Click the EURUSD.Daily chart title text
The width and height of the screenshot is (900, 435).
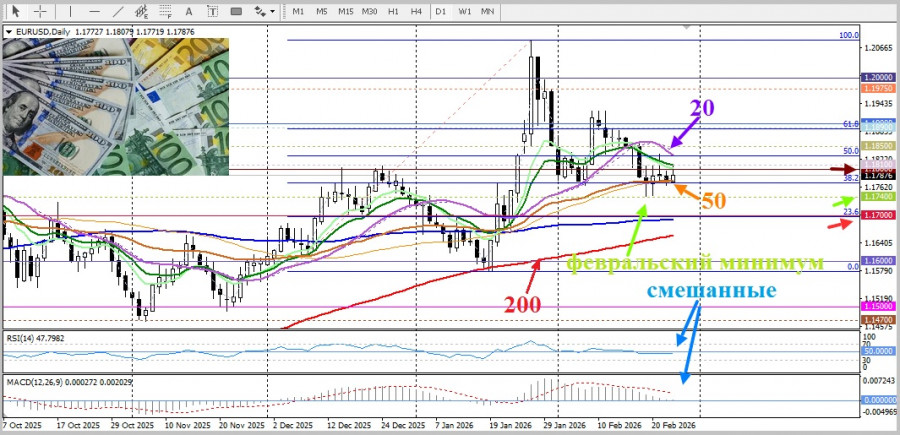coord(41,32)
